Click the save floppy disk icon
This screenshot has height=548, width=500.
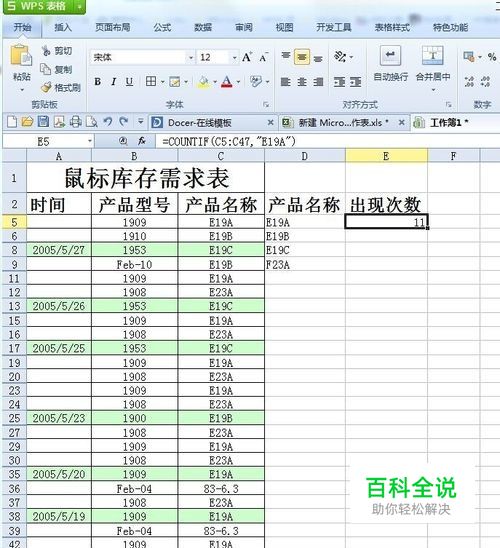(43, 122)
